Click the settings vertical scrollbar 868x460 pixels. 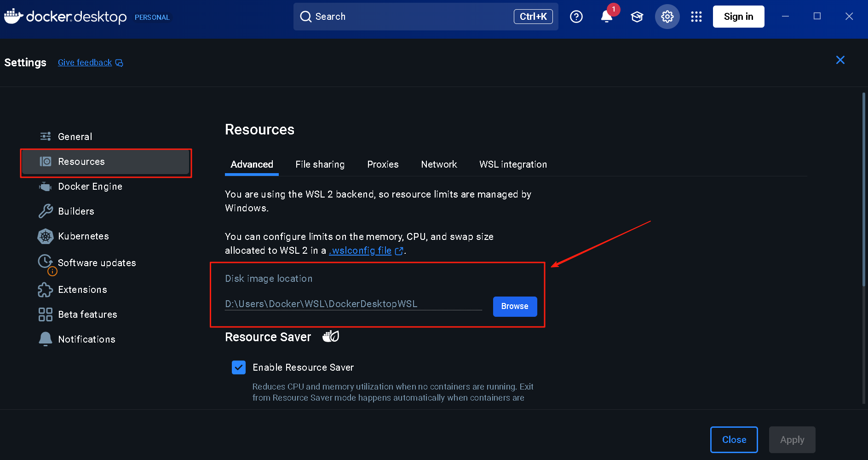(863, 189)
